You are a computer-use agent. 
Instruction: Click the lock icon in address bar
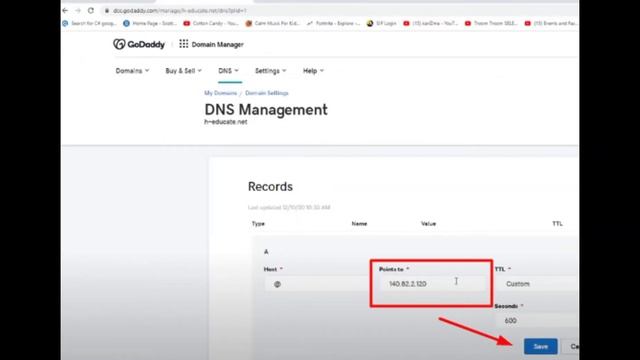coord(107,11)
